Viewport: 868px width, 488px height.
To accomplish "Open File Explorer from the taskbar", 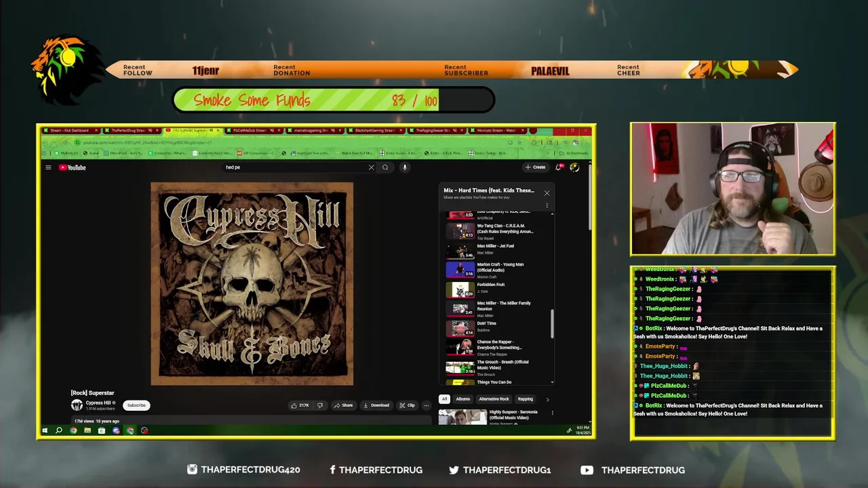I will click(87, 430).
